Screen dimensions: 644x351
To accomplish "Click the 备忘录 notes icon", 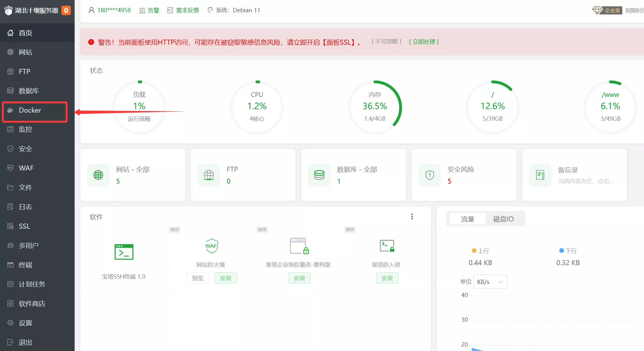I will tap(540, 175).
